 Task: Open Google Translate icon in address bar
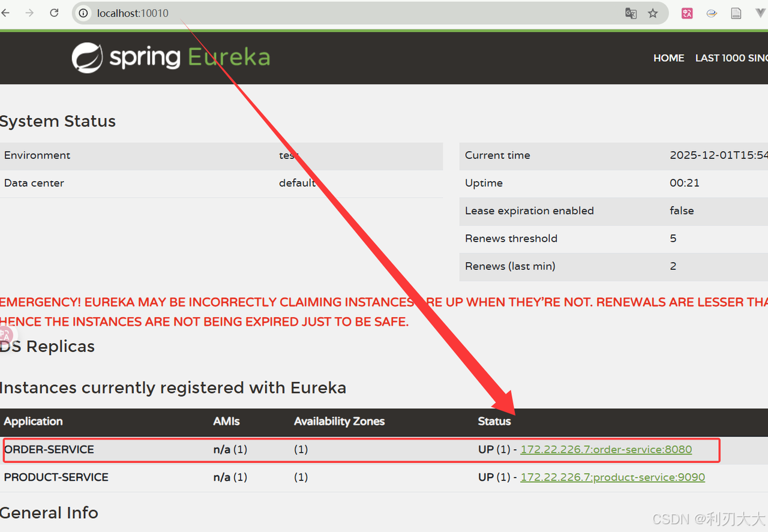(631, 13)
